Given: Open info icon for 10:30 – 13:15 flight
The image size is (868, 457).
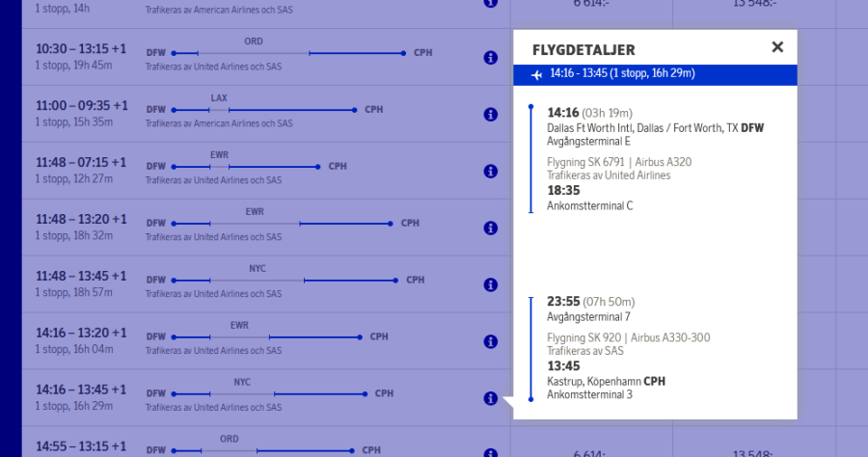Looking at the screenshot, I should point(490,58).
